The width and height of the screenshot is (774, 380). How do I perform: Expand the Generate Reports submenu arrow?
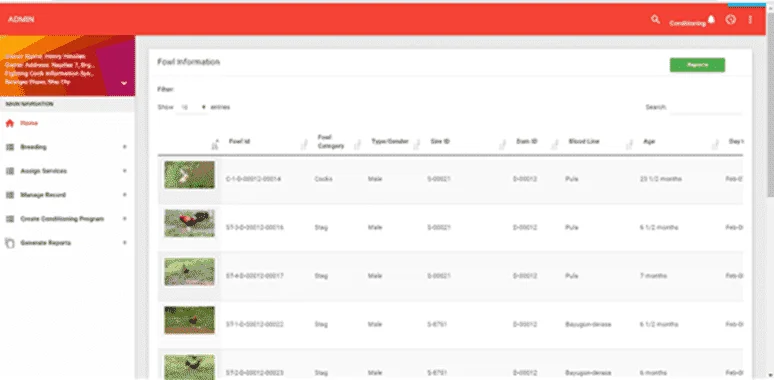click(x=124, y=243)
